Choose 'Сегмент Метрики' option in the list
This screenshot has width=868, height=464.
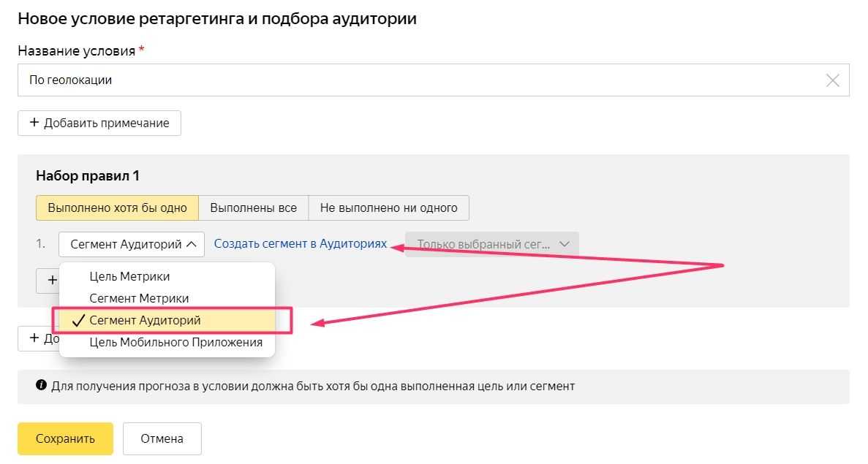(139, 298)
